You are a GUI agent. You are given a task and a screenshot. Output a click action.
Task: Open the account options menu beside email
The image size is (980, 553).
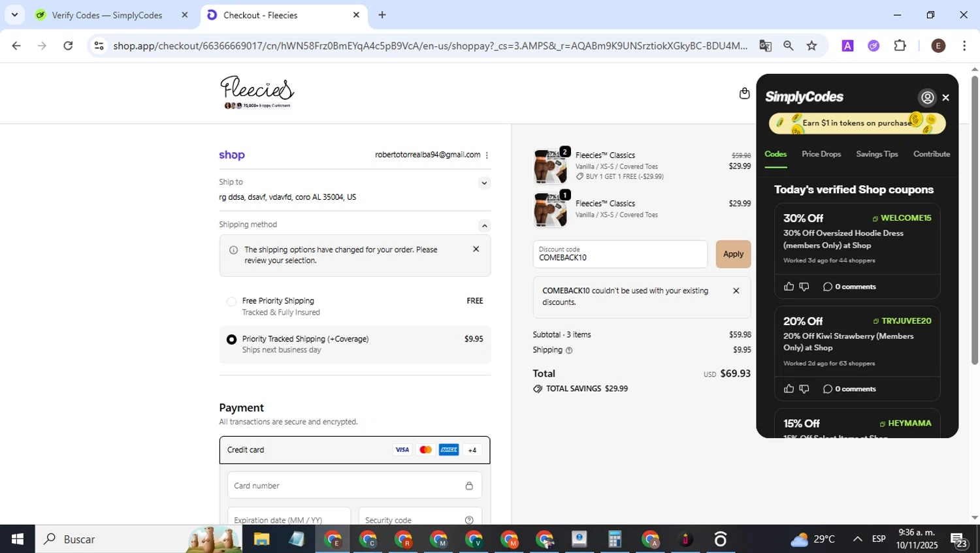coord(487,155)
